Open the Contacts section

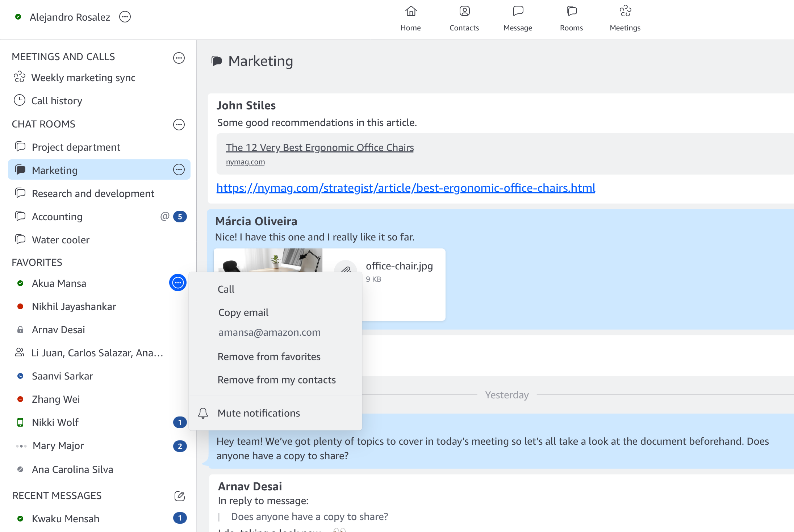pos(463,18)
